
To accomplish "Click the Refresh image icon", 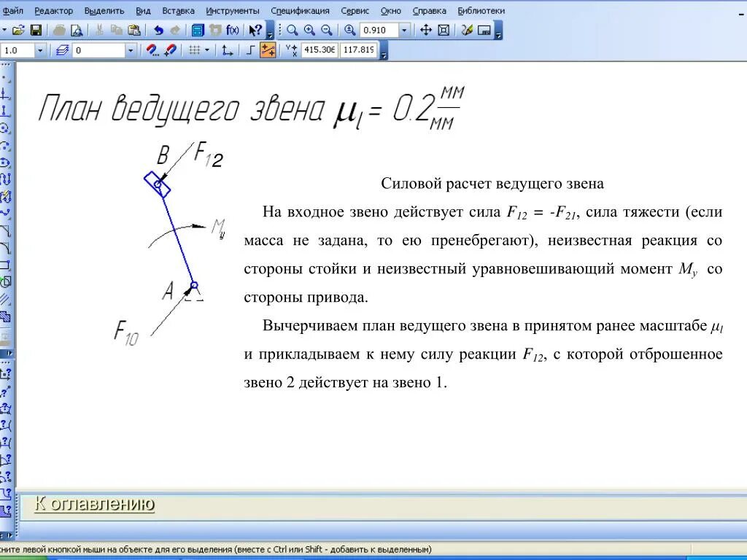I will coord(467,31).
